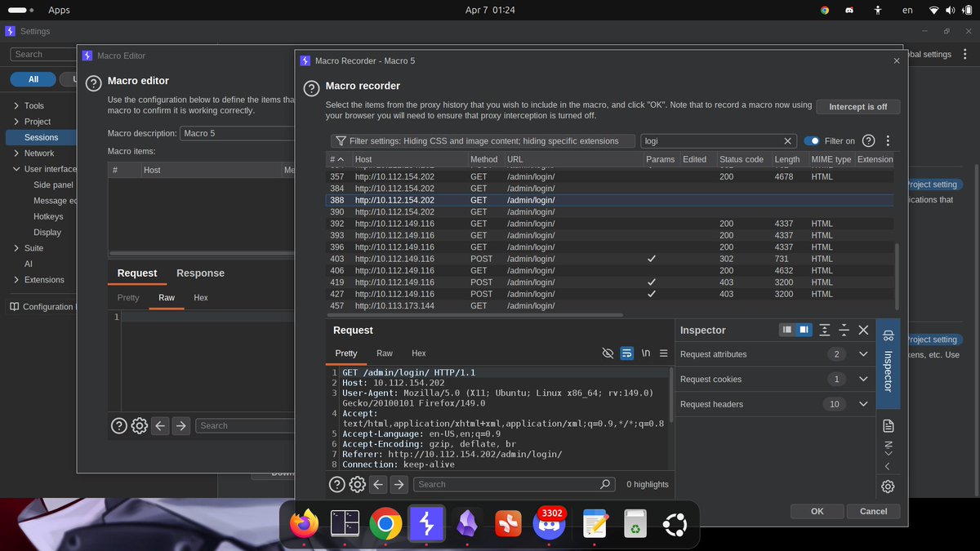Open the Trash from the dock
The width and height of the screenshot is (980, 551).
(635, 522)
